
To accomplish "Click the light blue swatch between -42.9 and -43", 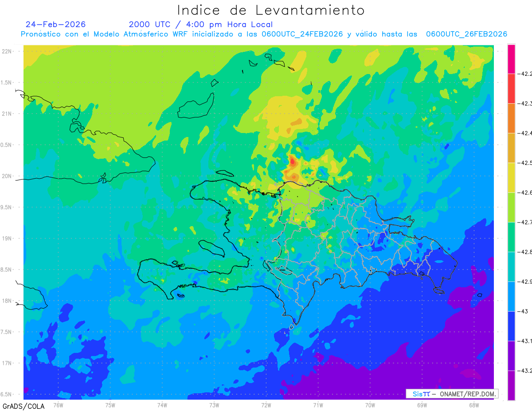I will pos(511,296).
